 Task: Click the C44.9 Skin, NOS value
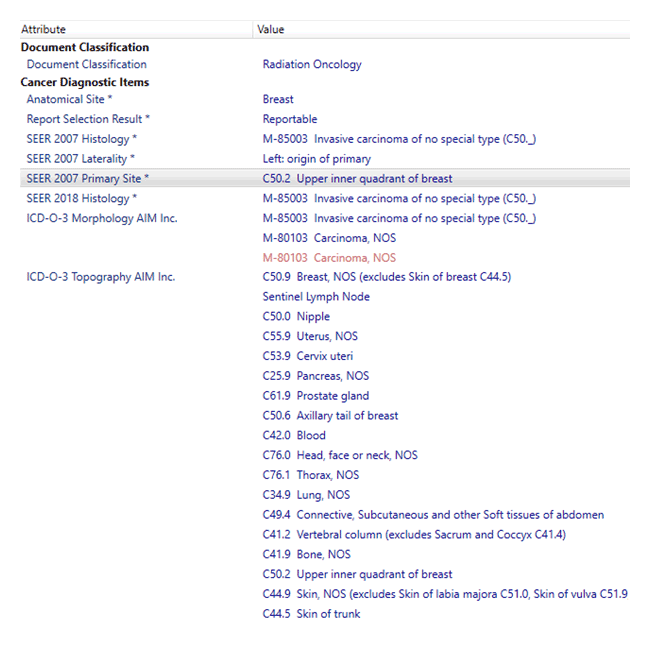[445, 594]
